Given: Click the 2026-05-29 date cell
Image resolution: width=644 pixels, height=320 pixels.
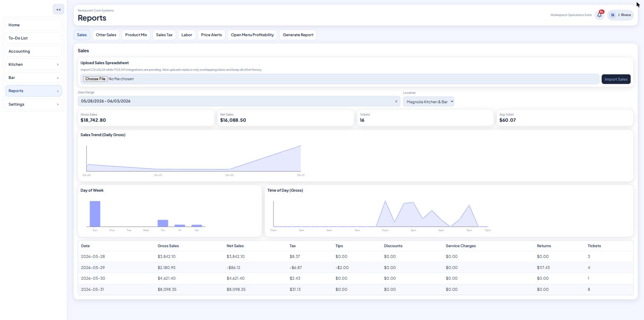Looking at the screenshot, I should click(x=93, y=268).
